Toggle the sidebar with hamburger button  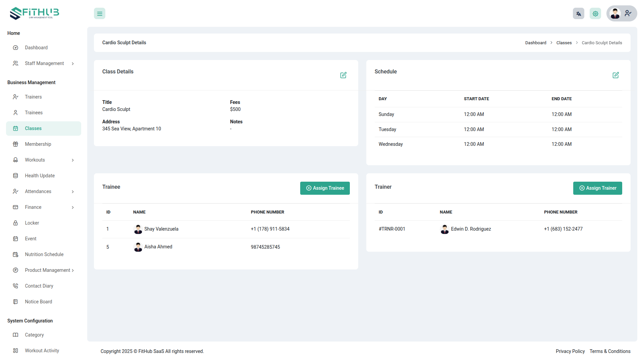(100, 14)
